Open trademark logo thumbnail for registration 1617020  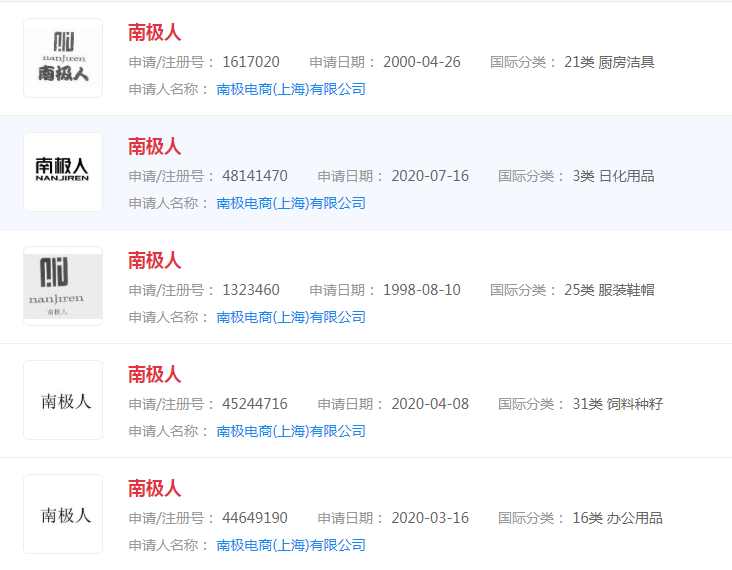63,58
